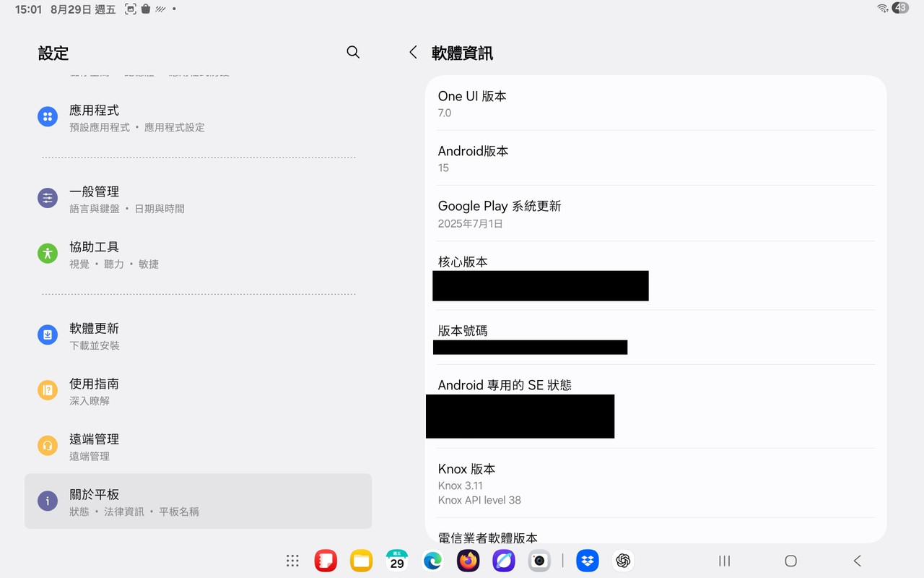Open the app drawer grid icon
Viewport: 924px width, 578px height.
[x=292, y=561]
